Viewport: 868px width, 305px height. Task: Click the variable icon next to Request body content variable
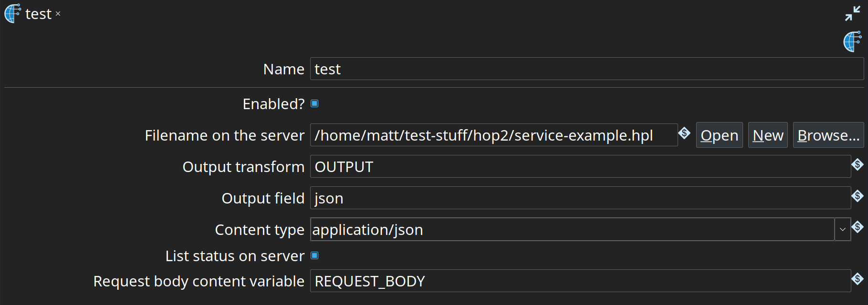click(857, 279)
